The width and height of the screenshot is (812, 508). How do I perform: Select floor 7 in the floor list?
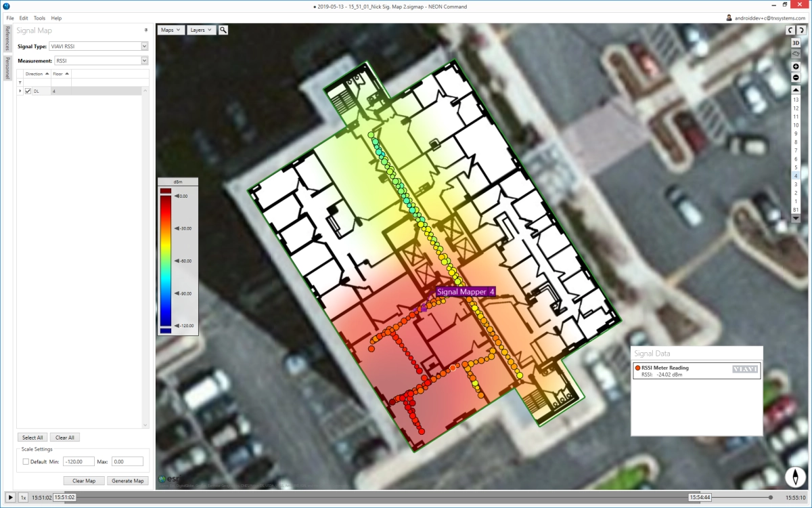796,150
